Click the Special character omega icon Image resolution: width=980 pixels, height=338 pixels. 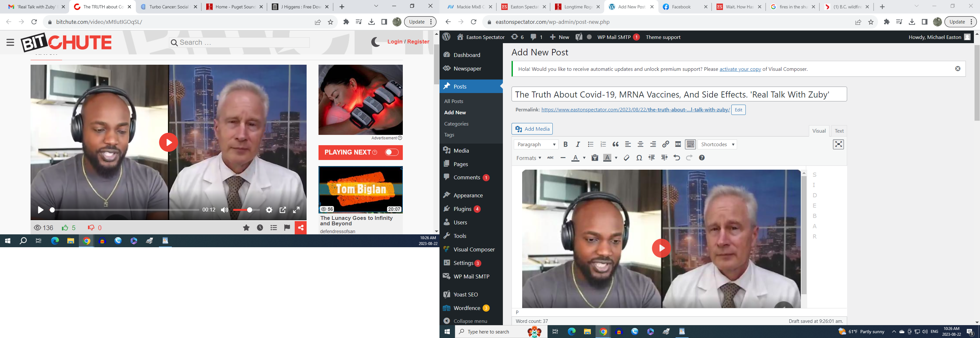click(639, 158)
